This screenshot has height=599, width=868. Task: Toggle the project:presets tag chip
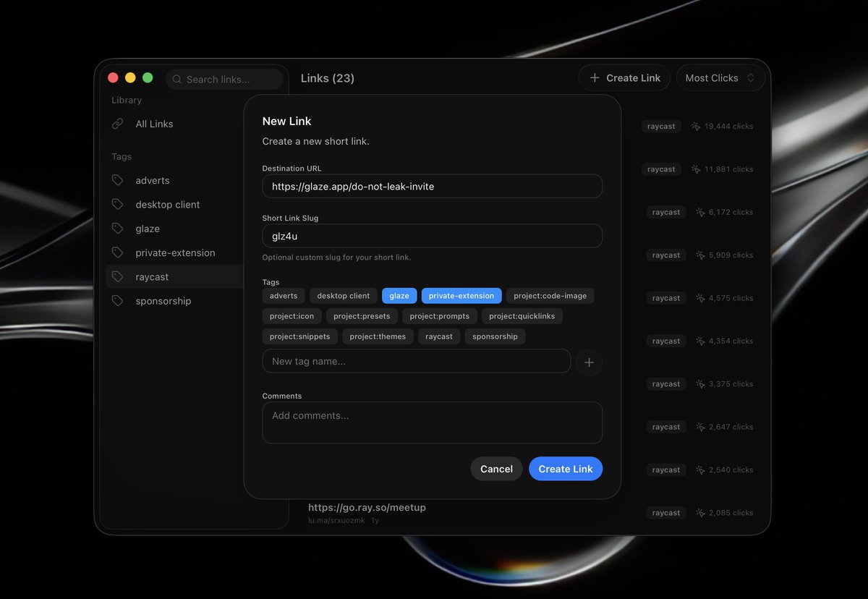362,316
